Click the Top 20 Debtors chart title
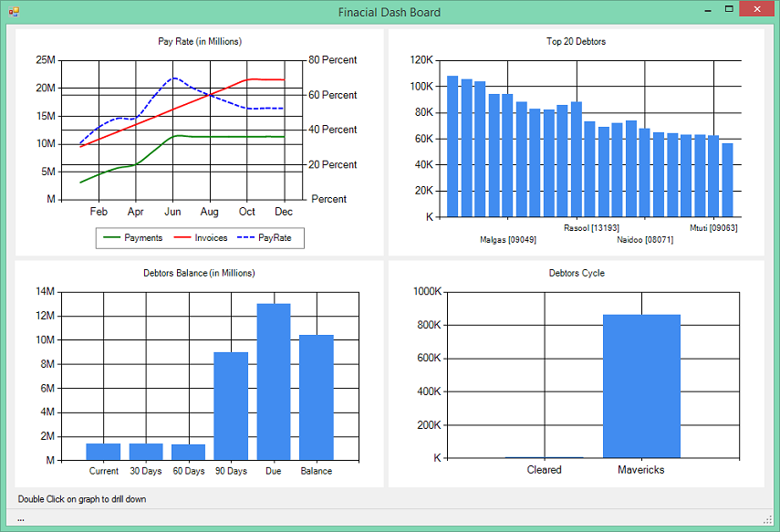The image size is (780, 532). (x=576, y=41)
